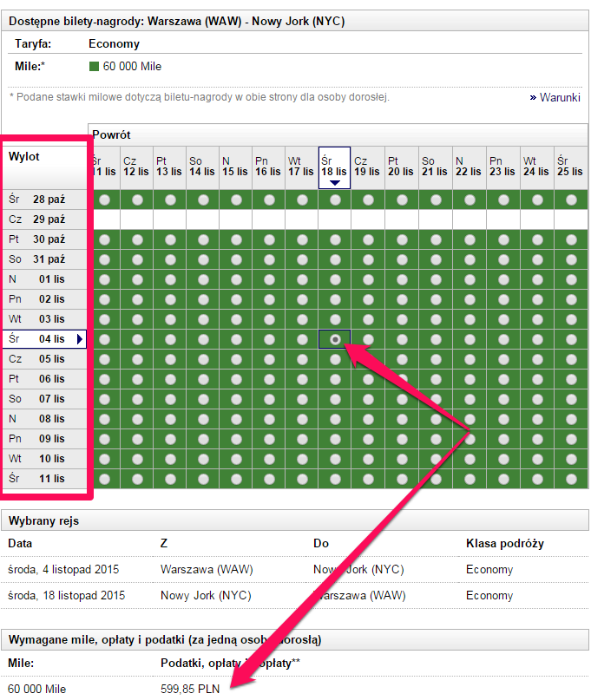Click return column header Wt 17 lis
591x700 pixels.
pos(301,167)
